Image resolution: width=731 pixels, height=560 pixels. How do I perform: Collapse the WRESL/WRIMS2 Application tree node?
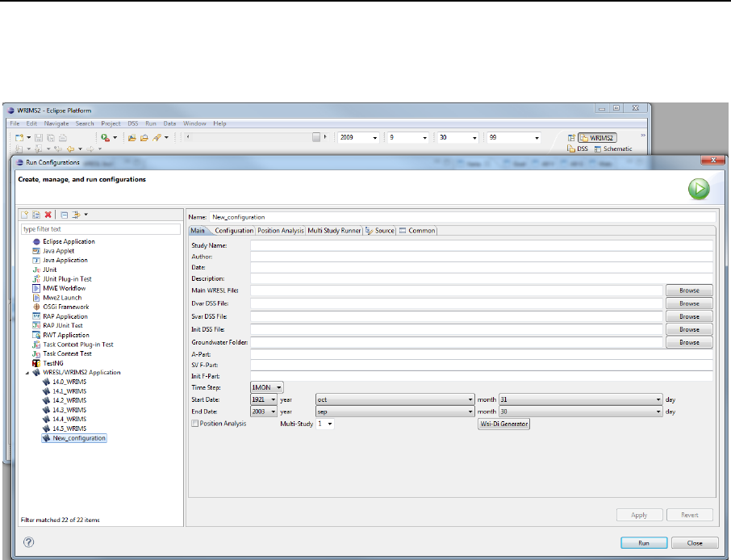point(26,373)
